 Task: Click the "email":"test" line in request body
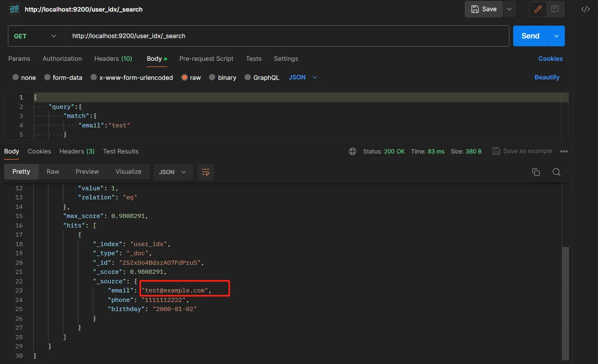click(x=104, y=125)
